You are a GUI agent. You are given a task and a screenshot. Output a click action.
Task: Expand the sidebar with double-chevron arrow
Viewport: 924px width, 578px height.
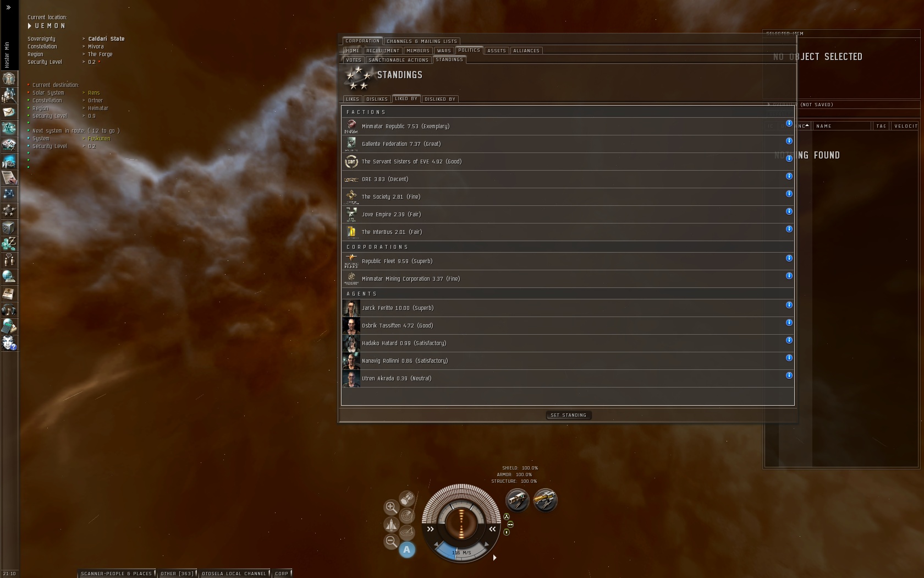pyautogui.click(x=8, y=7)
